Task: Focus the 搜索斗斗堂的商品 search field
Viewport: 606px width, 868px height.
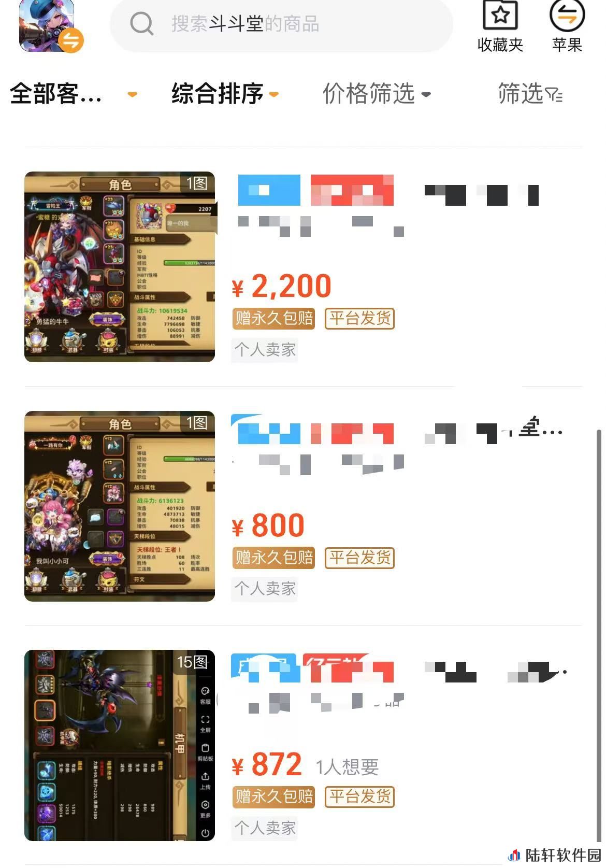Action: (281, 24)
